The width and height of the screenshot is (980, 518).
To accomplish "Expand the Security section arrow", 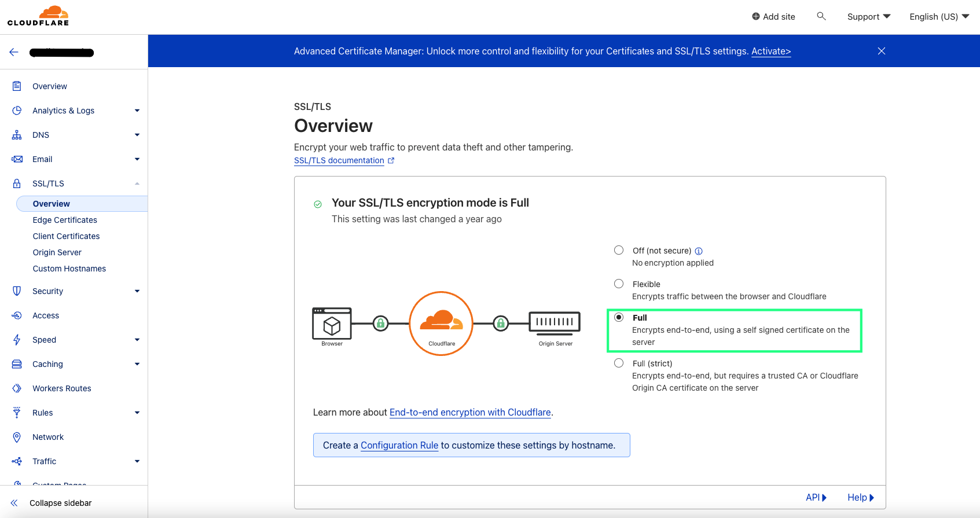I will tap(137, 291).
